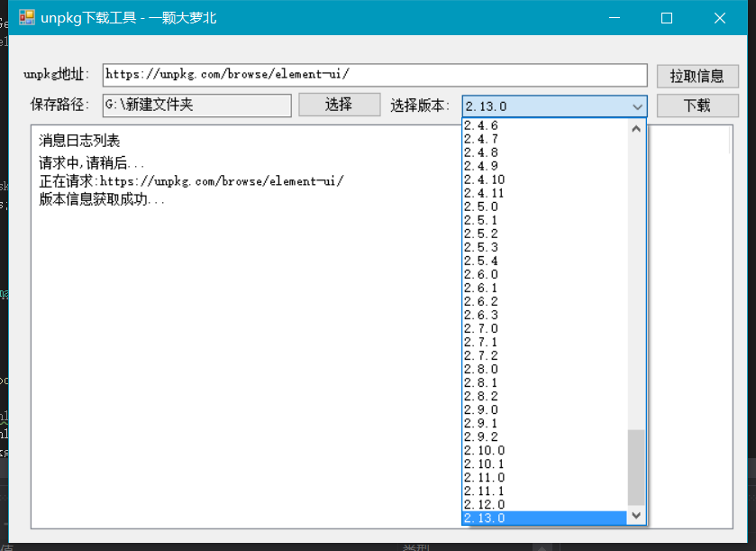This screenshot has height=551, width=756.
Task: Choose version 2.4.6 in dropdown
Action: pos(481,126)
